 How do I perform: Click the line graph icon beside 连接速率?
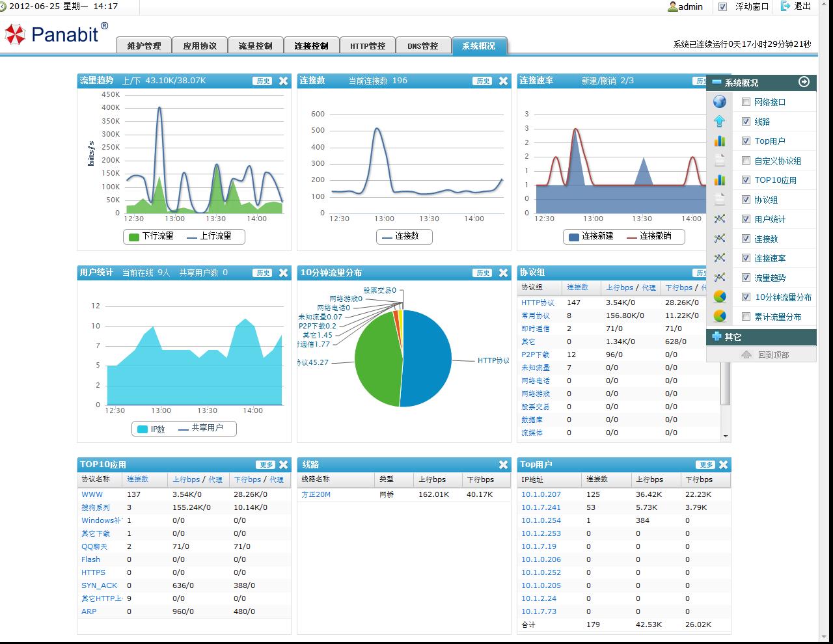point(720,258)
